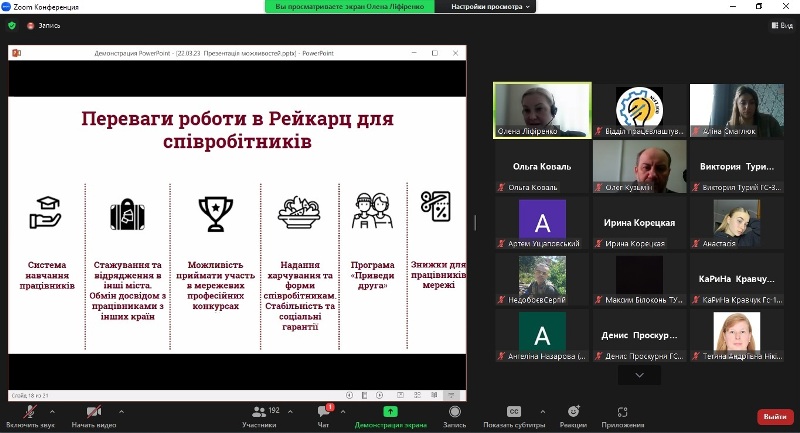Image resolution: width=800 pixels, height=433 pixels.
Task: Click the PowerPoint logo in the shared window
Action: (16, 53)
